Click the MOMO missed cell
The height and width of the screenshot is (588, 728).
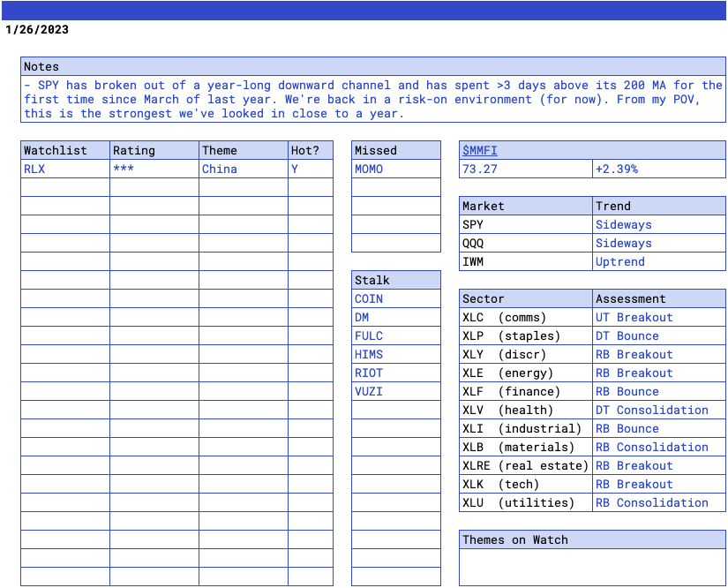[x=396, y=169]
